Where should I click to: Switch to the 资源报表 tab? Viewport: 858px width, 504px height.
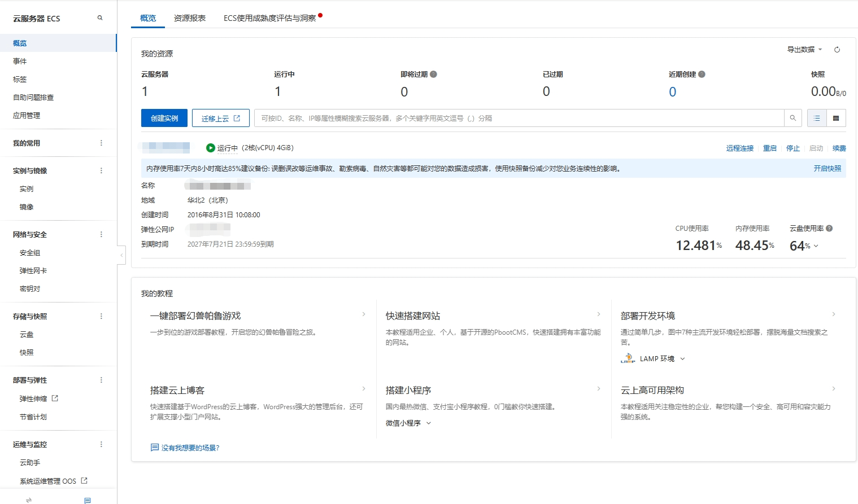pyautogui.click(x=190, y=18)
